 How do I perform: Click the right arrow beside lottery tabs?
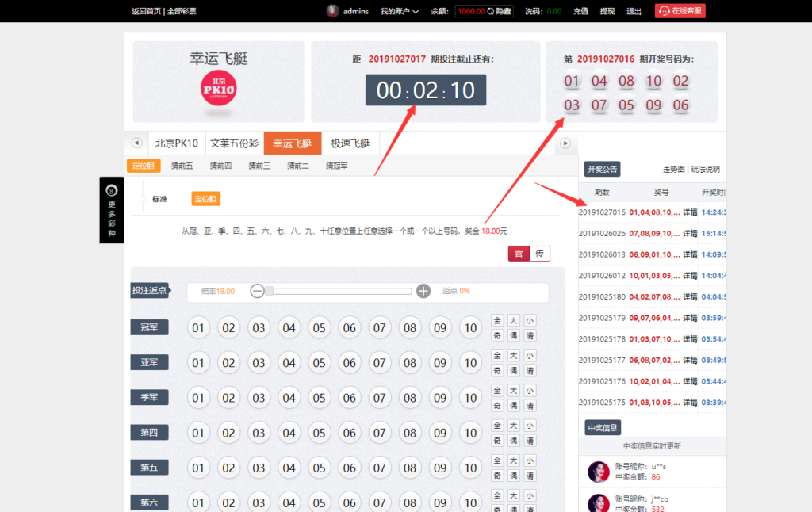[x=565, y=143]
